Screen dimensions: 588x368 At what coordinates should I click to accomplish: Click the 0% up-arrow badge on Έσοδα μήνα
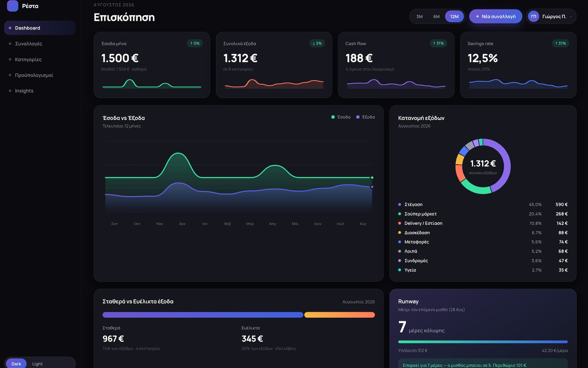point(195,43)
